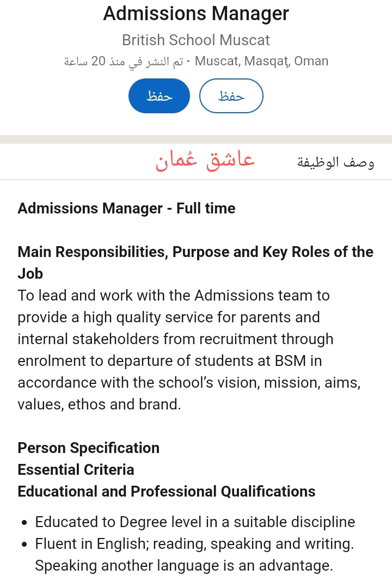Click the Admissions Manager job title at top
392x581 pixels.
point(196,14)
